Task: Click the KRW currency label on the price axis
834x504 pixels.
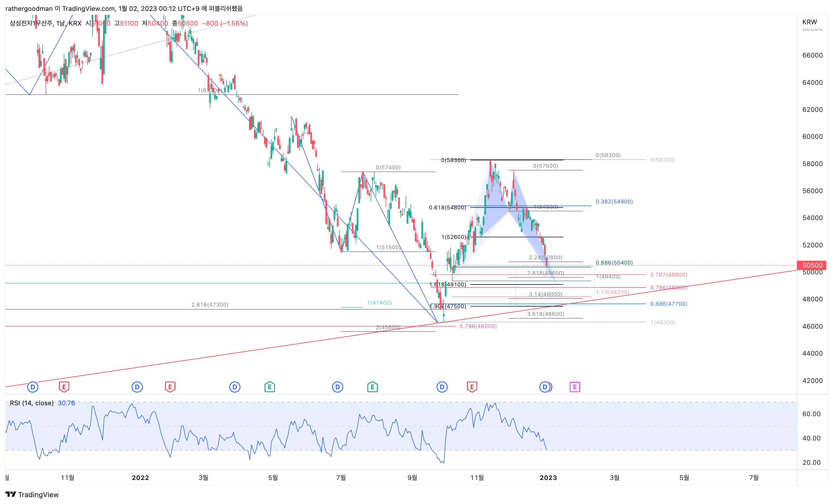Action: pyautogui.click(x=810, y=22)
